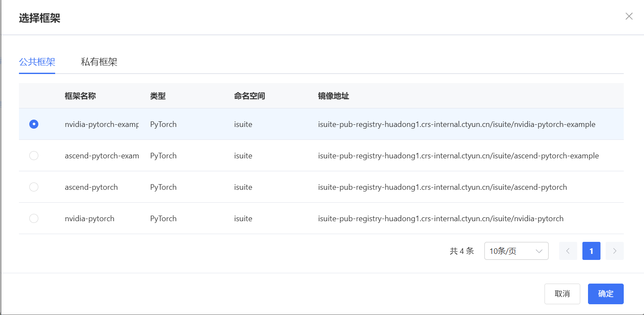Pick the nvidia-pytorch radio button

(x=34, y=219)
